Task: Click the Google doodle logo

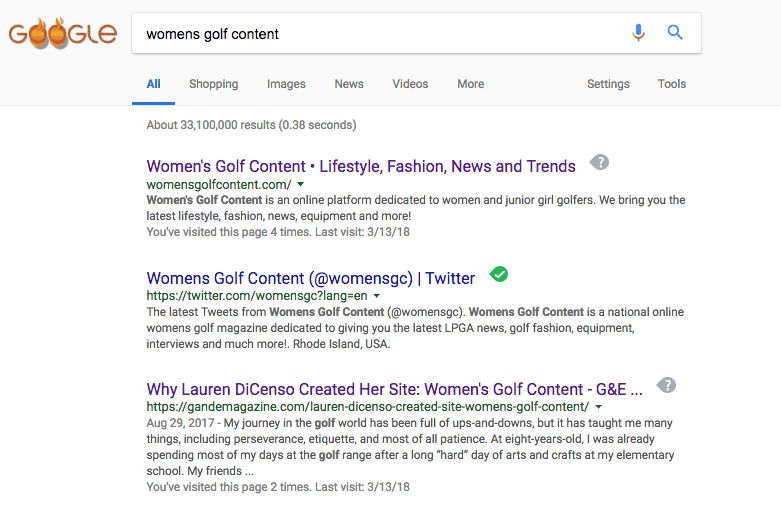Action: [x=63, y=33]
